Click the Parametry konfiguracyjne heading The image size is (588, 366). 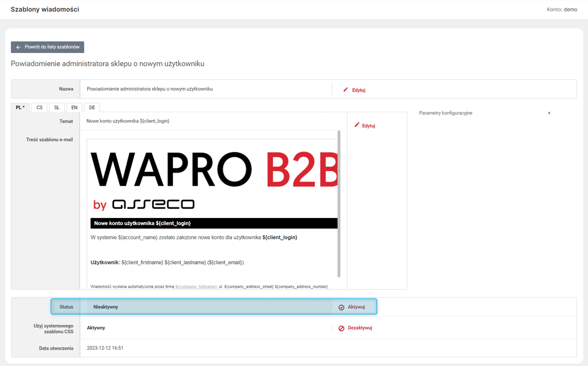446,113
